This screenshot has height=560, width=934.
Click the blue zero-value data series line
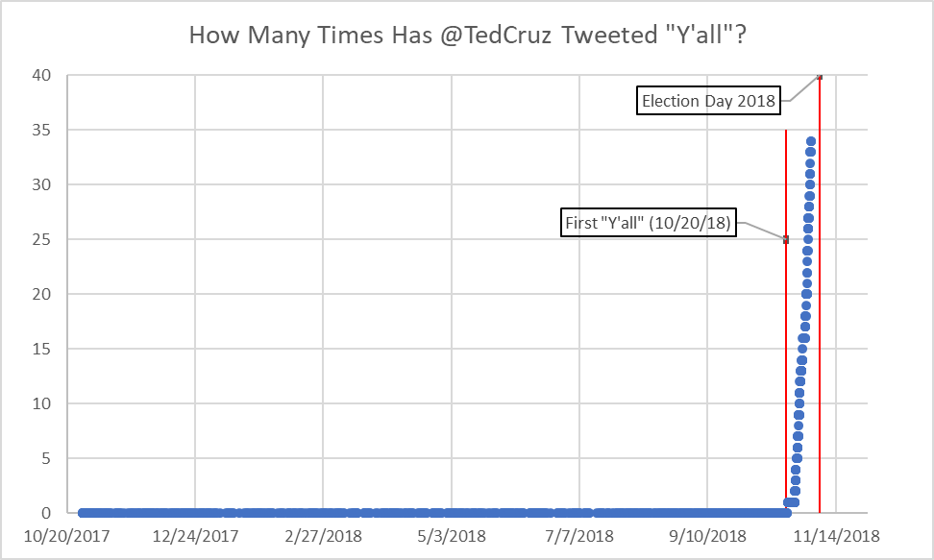435,513
